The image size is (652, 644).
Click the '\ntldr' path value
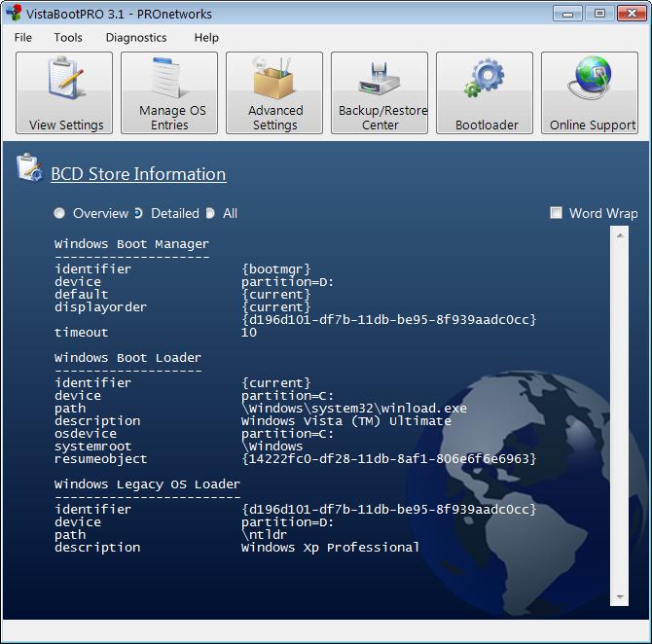pos(264,535)
